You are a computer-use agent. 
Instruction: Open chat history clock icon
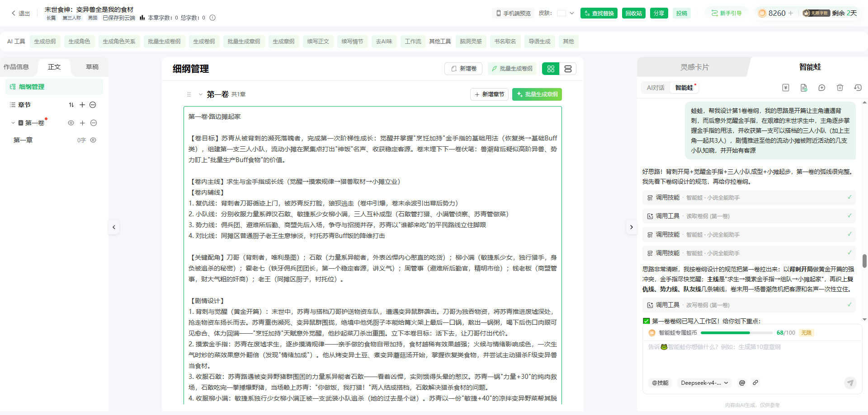(858, 88)
